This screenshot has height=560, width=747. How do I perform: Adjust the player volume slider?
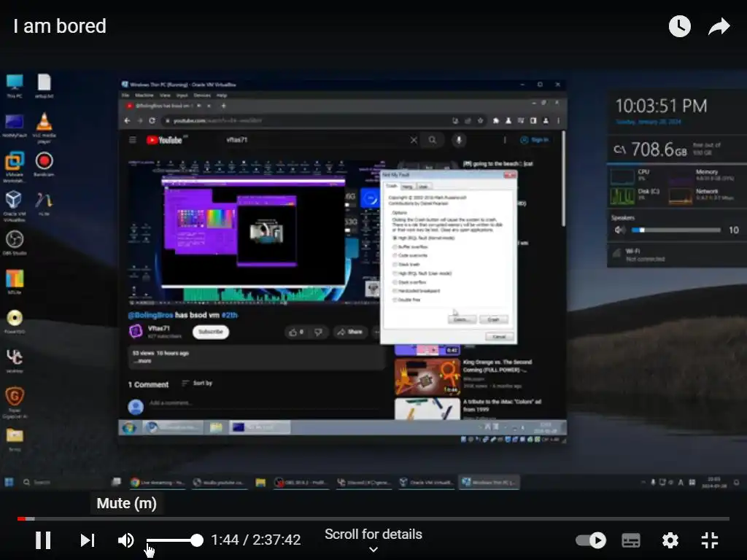174,540
